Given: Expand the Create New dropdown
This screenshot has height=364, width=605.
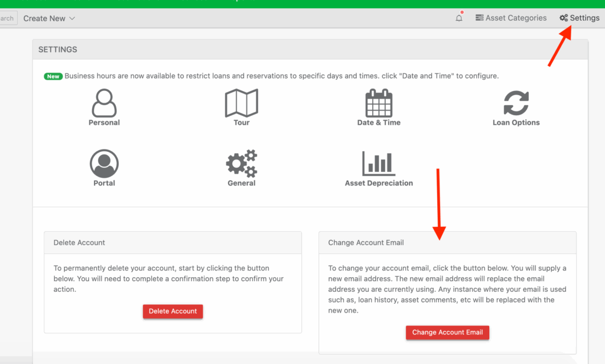Looking at the screenshot, I should click(49, 18).
